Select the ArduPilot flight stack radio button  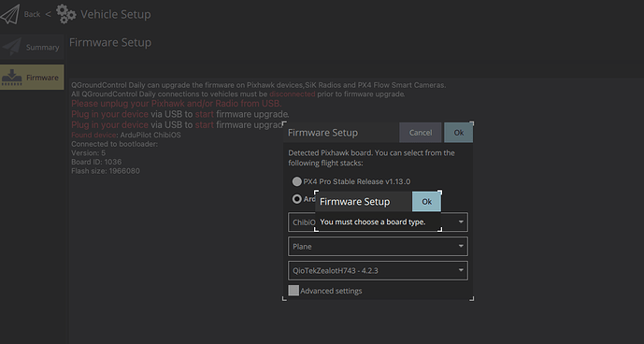[x=296, y=199]
